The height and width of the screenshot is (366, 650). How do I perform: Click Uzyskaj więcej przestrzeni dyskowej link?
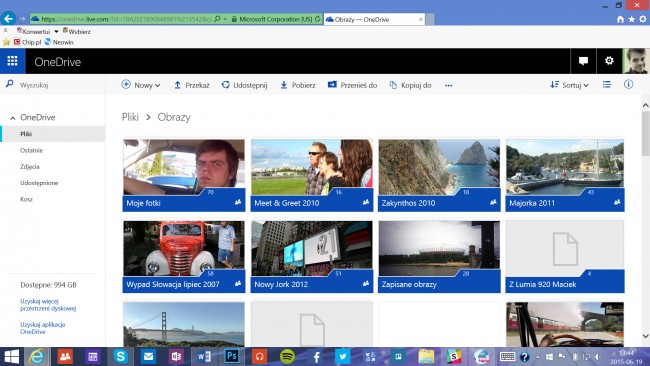coord(48,305)
